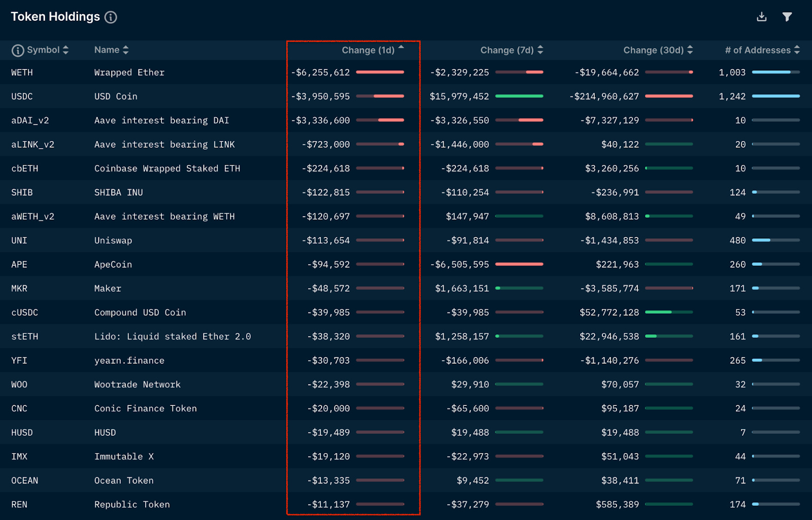Click the -$6,255,612 value for WETH
This screenshot has width=812, height=520.
pos(320,73)
